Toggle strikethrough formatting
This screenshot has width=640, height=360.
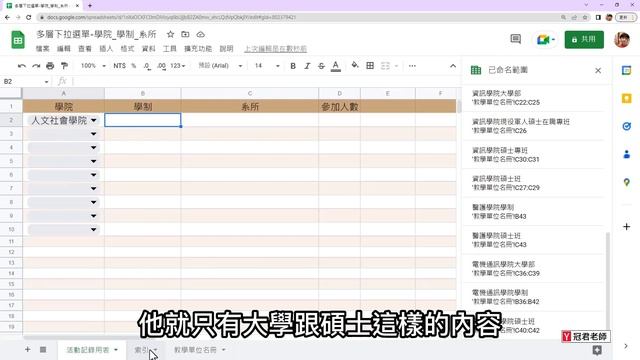(x=321, y=66)
